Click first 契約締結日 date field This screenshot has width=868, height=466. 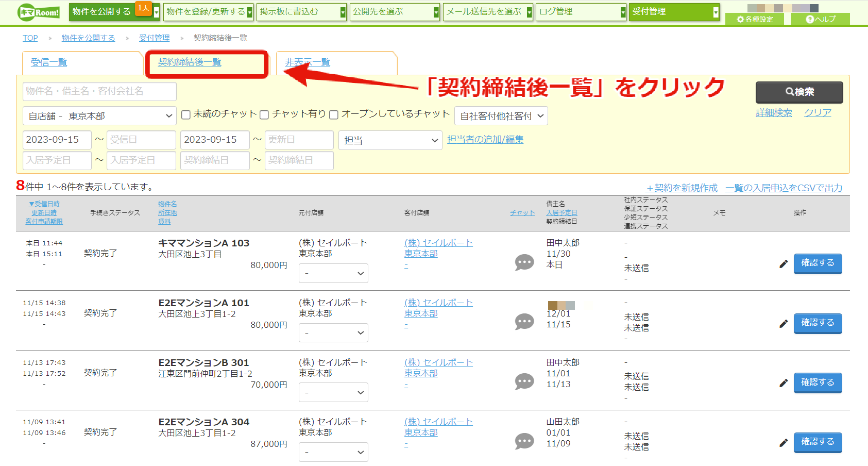pyautogui.click(x=215, y=160)
